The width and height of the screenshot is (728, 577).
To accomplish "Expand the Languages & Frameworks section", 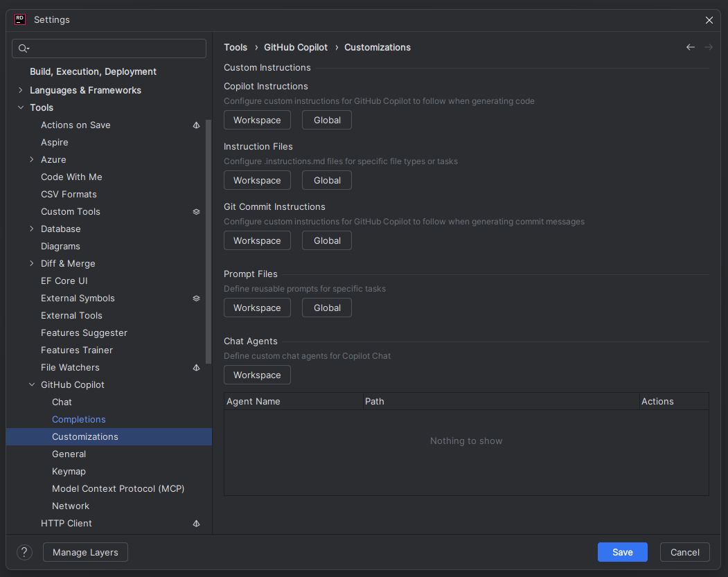I will coord(19,90).
